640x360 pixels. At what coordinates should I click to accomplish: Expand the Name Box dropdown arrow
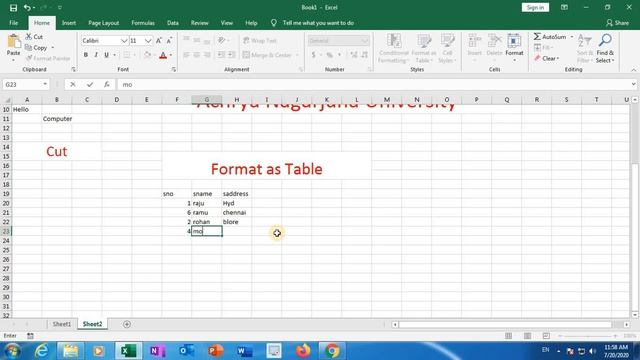(x=45, y=84)
